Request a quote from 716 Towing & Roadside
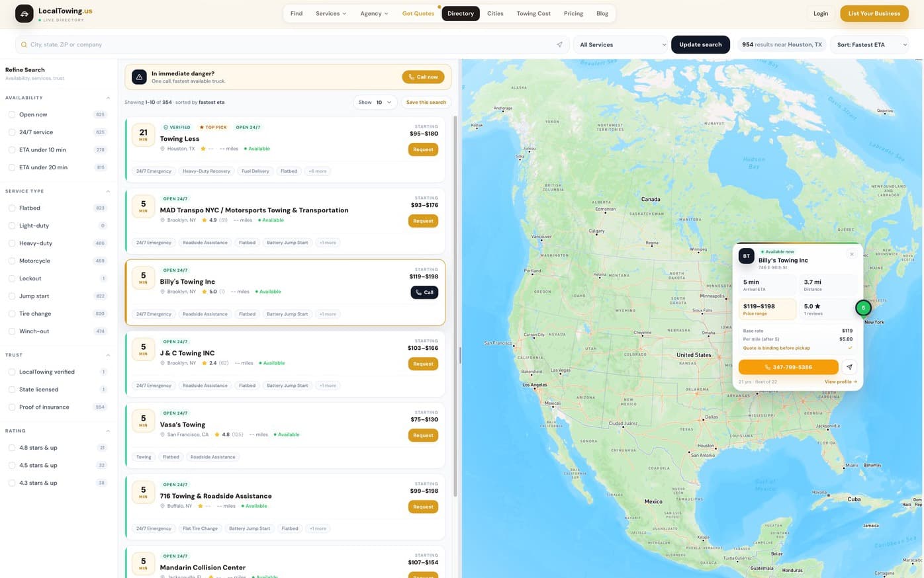This screenshot has width=924, height=578. [423, 507]
